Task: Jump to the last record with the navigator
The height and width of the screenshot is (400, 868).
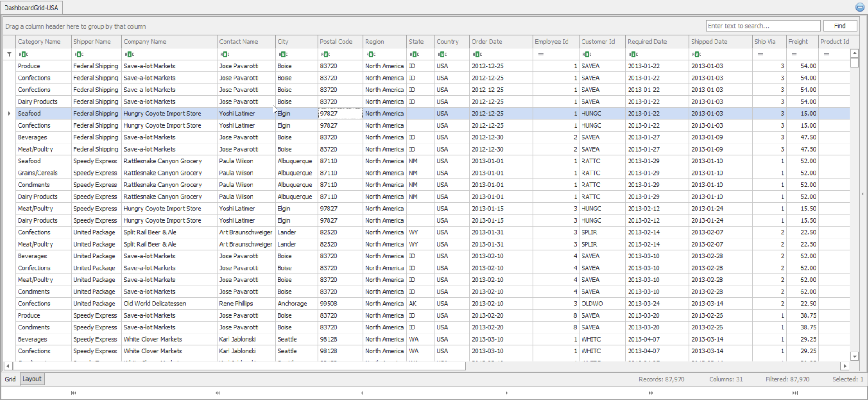Action: tap(795, 393)
